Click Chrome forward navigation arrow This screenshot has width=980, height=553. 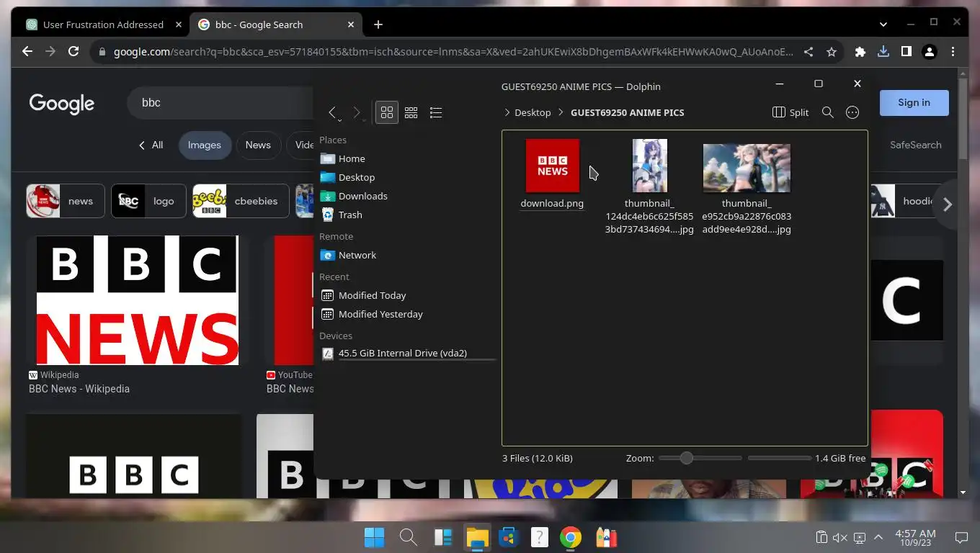50,52
